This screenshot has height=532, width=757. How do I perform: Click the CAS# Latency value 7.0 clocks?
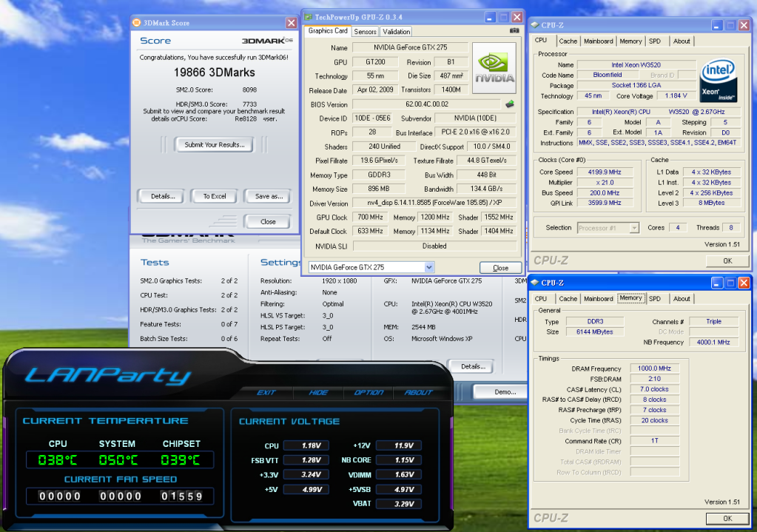(654, 389)
